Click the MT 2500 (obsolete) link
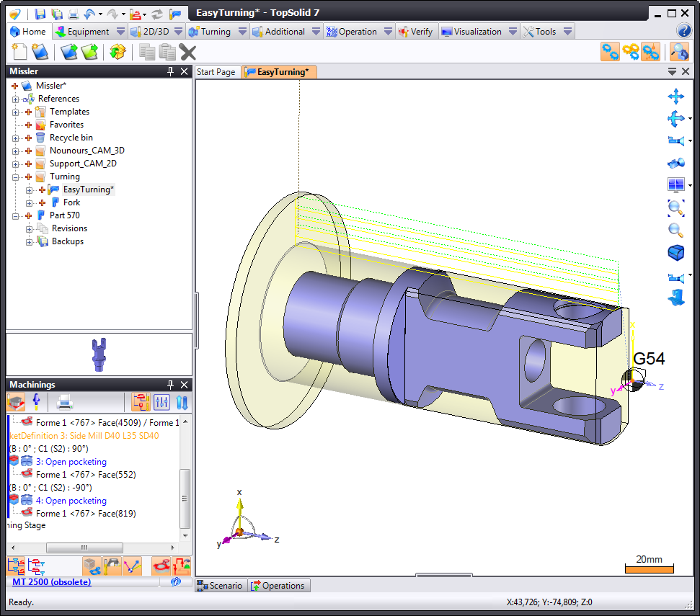The image size is (700, 616). coord(51,581)
